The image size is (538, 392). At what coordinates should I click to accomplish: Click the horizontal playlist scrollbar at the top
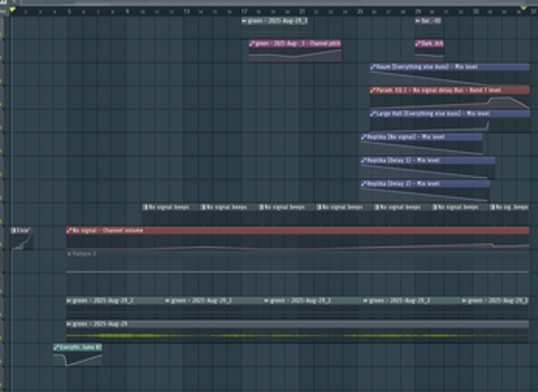point(279,3)
